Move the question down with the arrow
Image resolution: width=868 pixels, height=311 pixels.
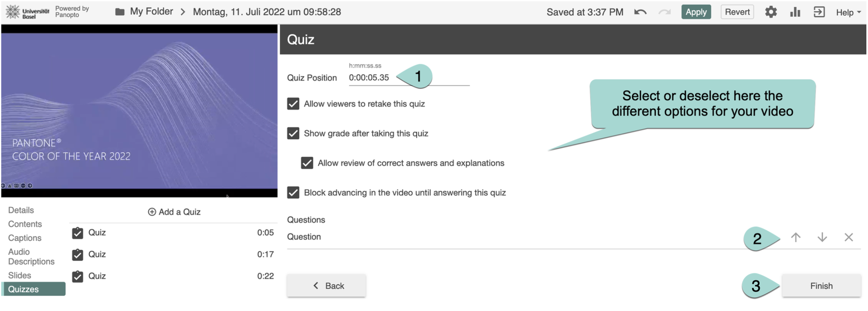click(822, 237)
